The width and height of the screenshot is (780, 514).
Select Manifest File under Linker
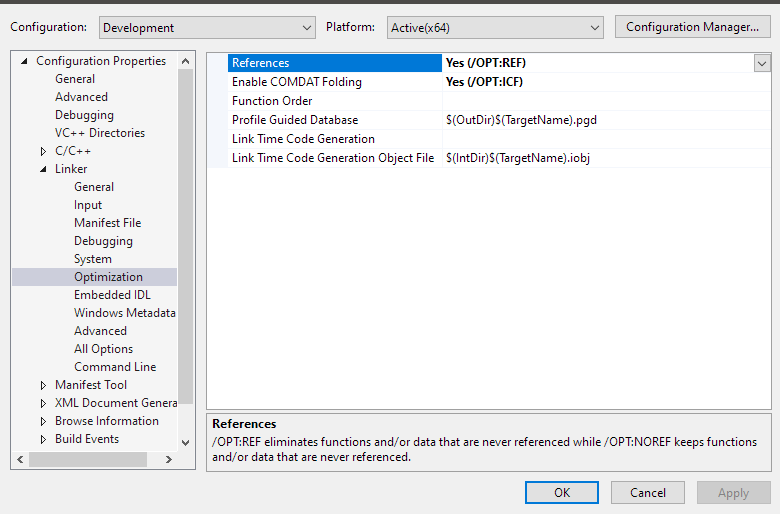tap(107, 223)
